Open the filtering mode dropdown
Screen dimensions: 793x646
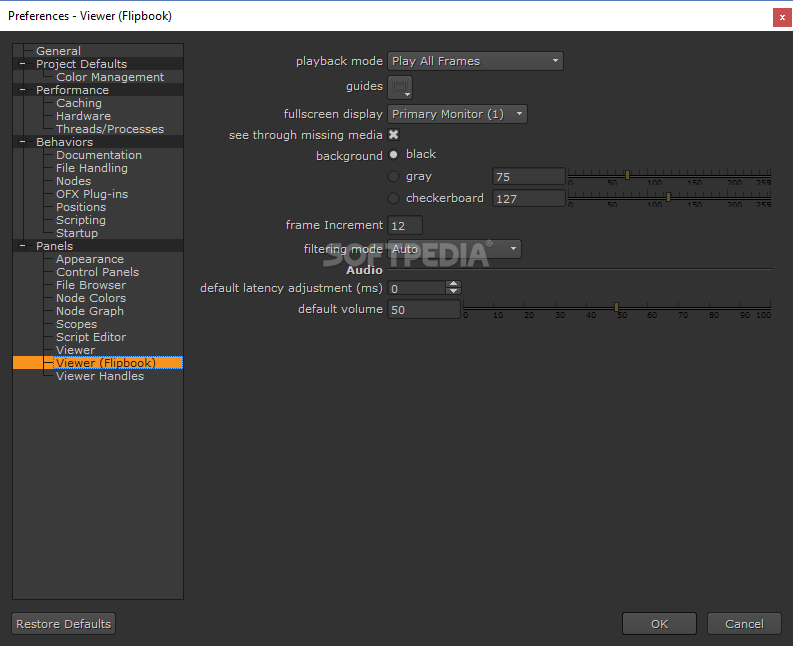[454, 249]
